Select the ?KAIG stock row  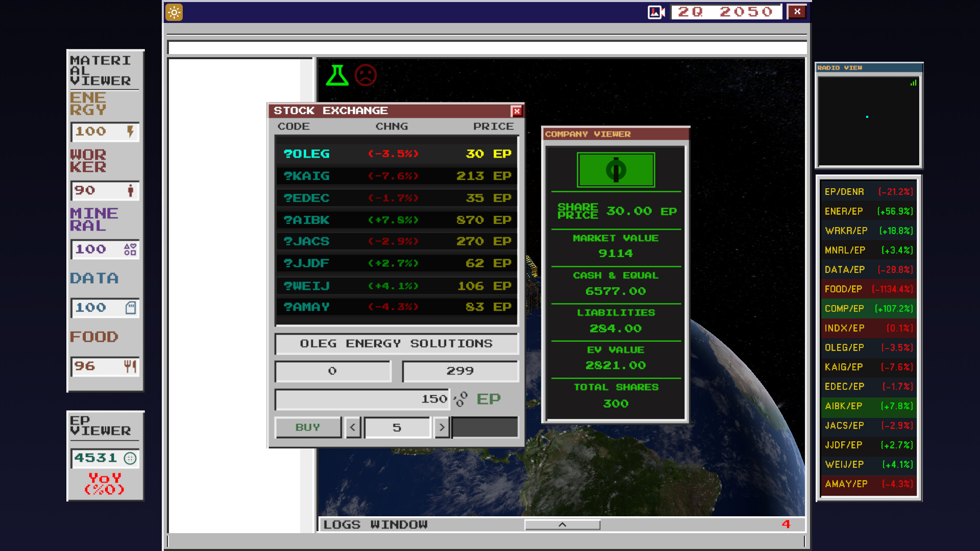point(396,176)
